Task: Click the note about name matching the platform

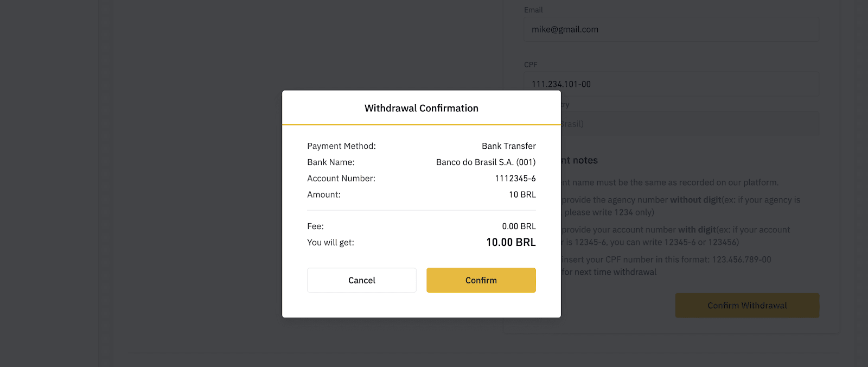Action: click(670, 182)
